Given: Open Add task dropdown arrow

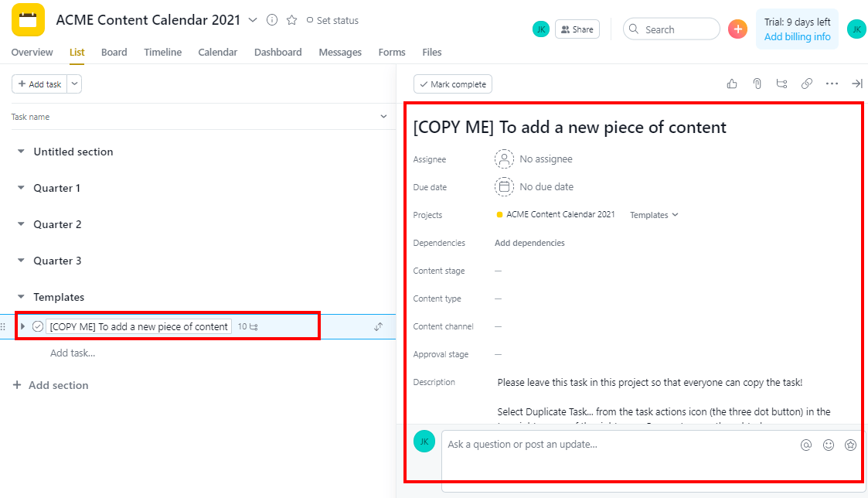Looking at the screenshot, I should (74, 84).
